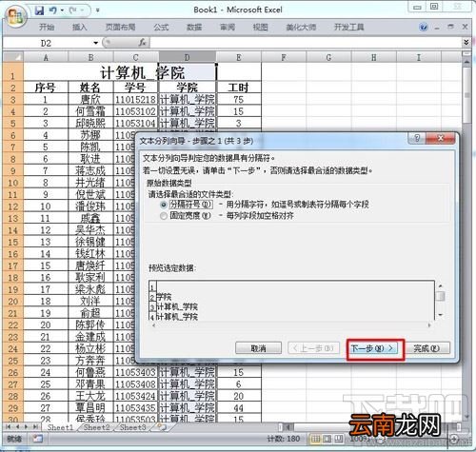Go to next sheet tab arrow
Screen dimensions: 476x452
26,427
